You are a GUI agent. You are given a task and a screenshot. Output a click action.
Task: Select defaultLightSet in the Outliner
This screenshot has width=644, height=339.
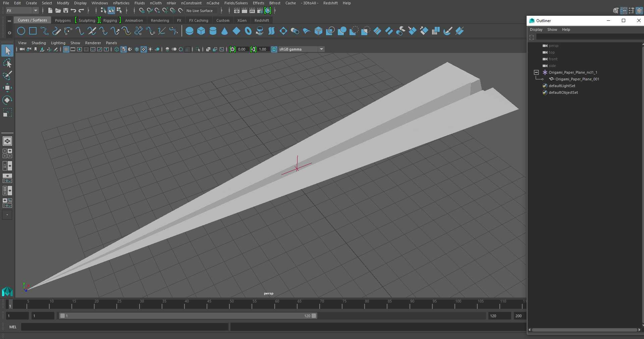tap(562, 86)
